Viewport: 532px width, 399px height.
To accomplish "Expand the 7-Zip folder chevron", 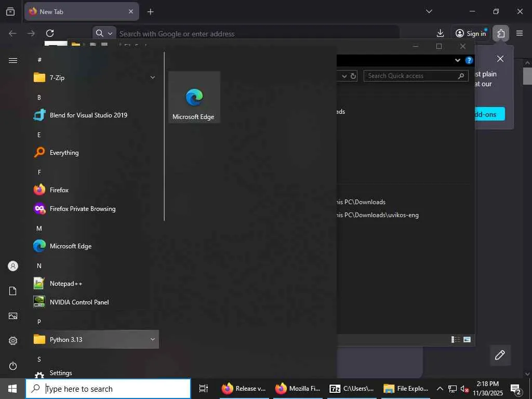I will (x=153, y=77).
